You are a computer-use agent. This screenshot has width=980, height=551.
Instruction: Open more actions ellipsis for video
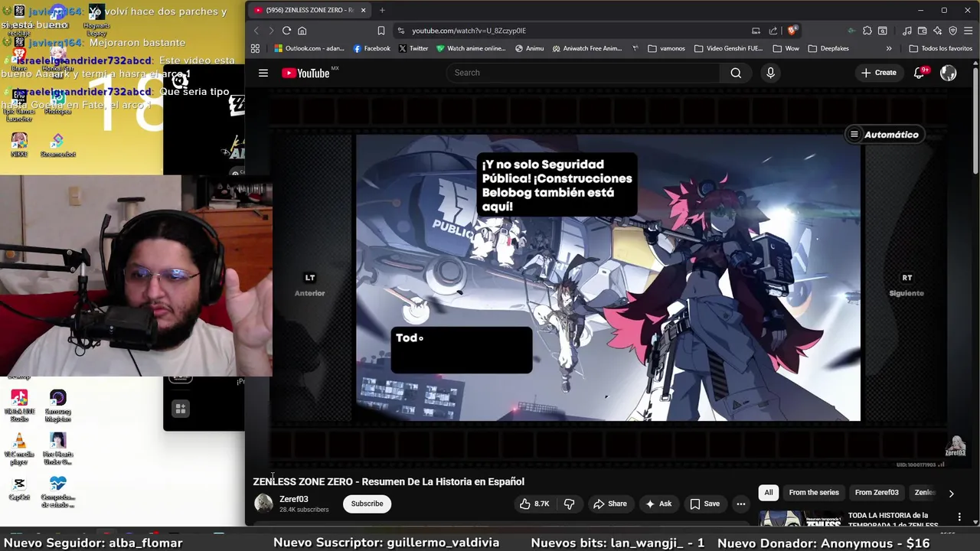click(740, 504)
